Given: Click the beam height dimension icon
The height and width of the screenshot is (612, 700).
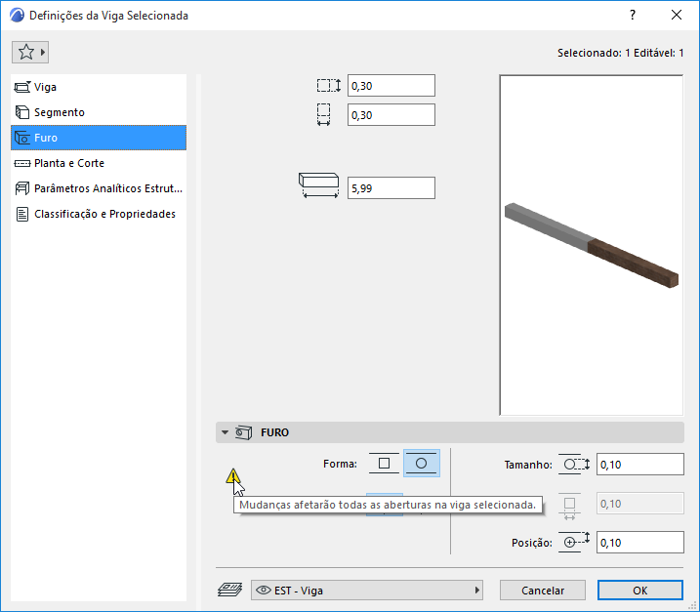Looking at the screenshot, I should pos(329,85).
